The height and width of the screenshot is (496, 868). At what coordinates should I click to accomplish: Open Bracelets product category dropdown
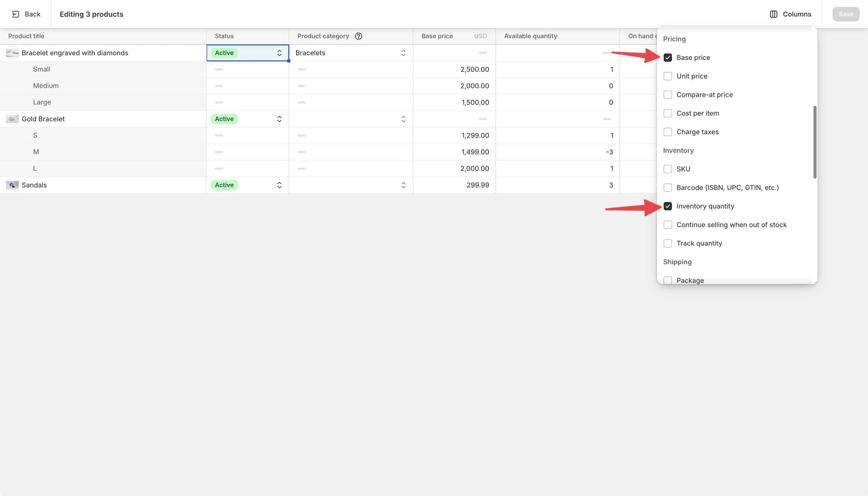point(351,53)
